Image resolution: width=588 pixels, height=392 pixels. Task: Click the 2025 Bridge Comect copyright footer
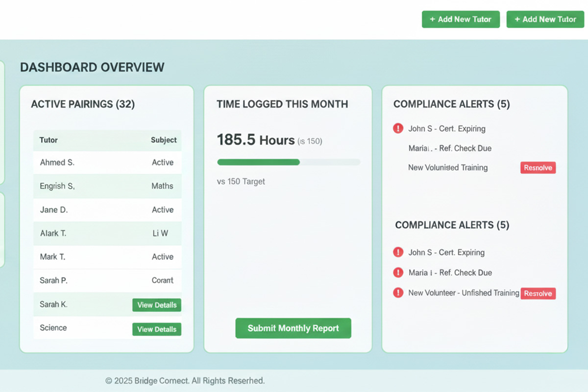pyautogui.click(x=185, y=381)
